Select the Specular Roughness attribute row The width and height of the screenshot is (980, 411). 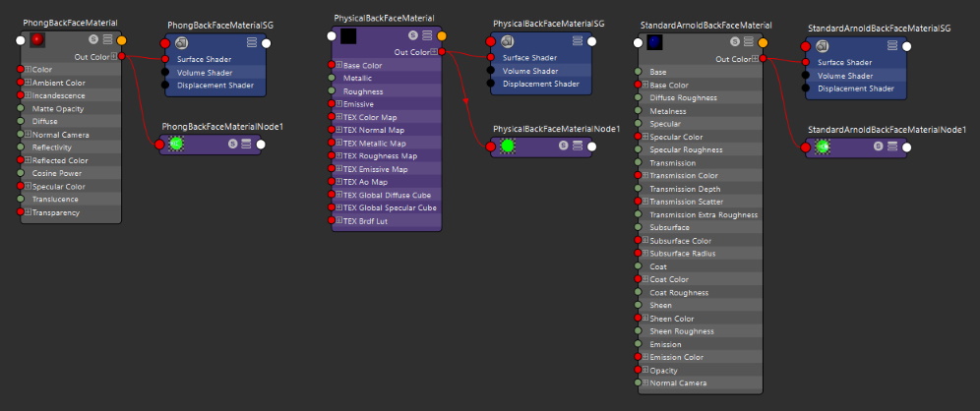(x=700, y=149)
